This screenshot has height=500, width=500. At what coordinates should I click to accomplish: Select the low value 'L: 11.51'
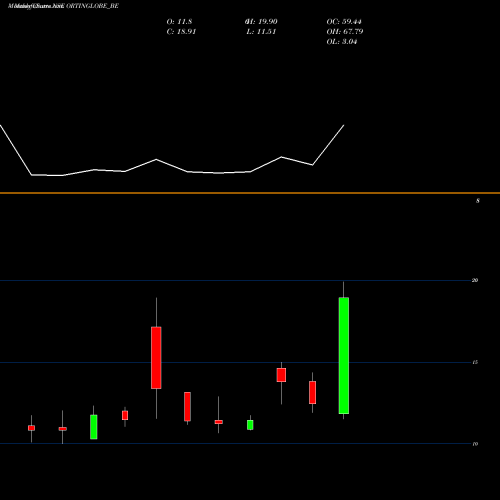tap(261, 32)
